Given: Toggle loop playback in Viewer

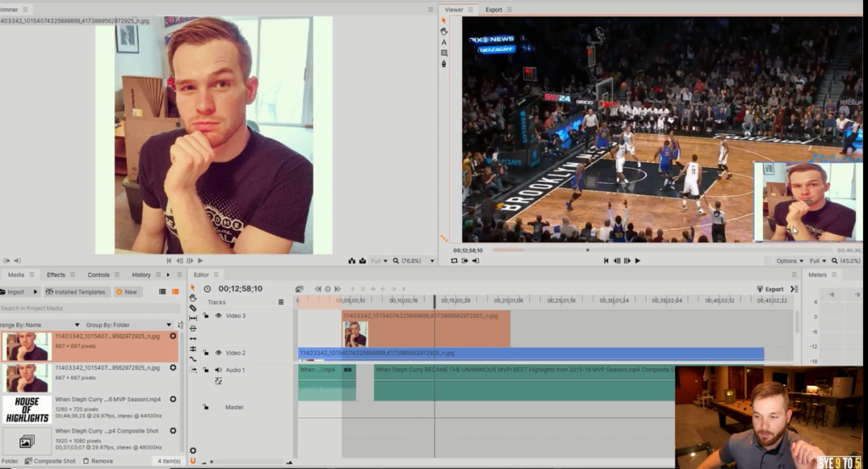Looking at the screenshot, I should click(x=454, y=261).
